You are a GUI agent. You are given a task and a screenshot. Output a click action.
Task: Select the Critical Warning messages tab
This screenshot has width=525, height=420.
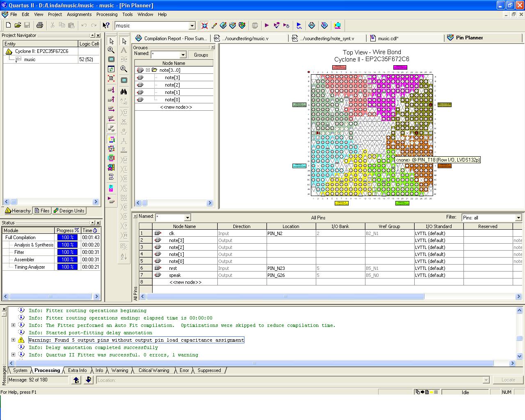coord(153,370)
